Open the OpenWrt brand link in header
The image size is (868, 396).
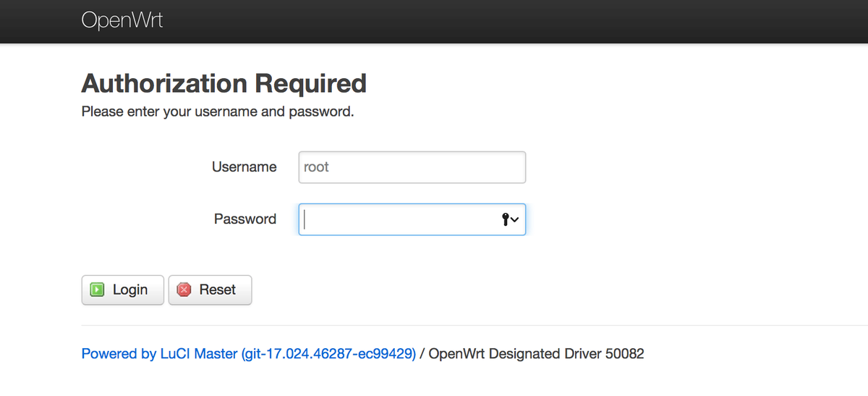122,20
